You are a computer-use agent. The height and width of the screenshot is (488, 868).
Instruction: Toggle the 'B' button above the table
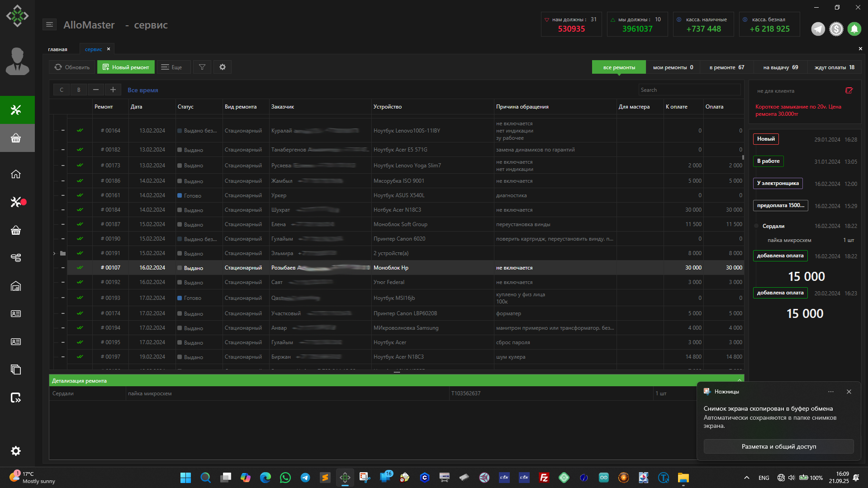click(79, 90)
